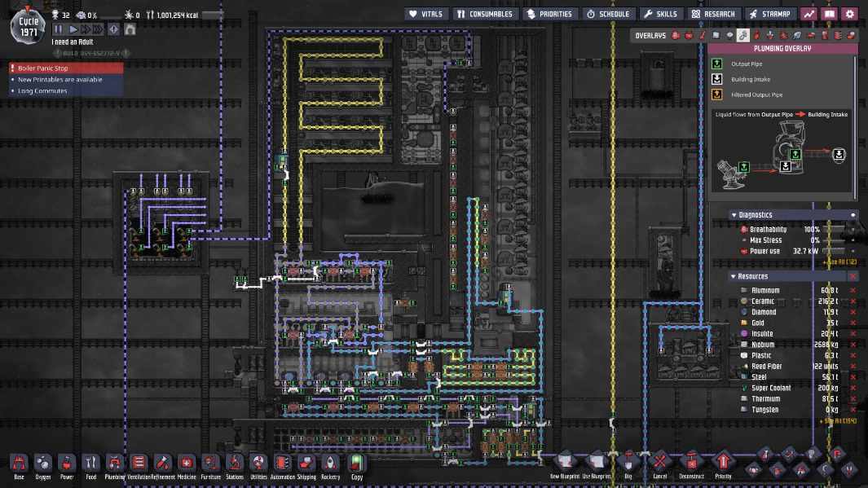Viewport: 868px width, 488px height.
Task: Open the Oxygen build category
Action: pos(42,467)
